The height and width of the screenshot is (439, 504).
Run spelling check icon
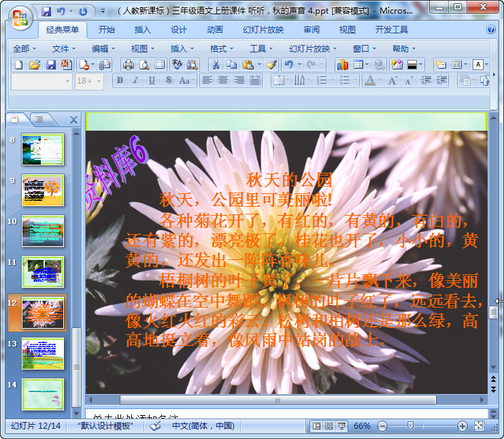click(x=177, y=65)
